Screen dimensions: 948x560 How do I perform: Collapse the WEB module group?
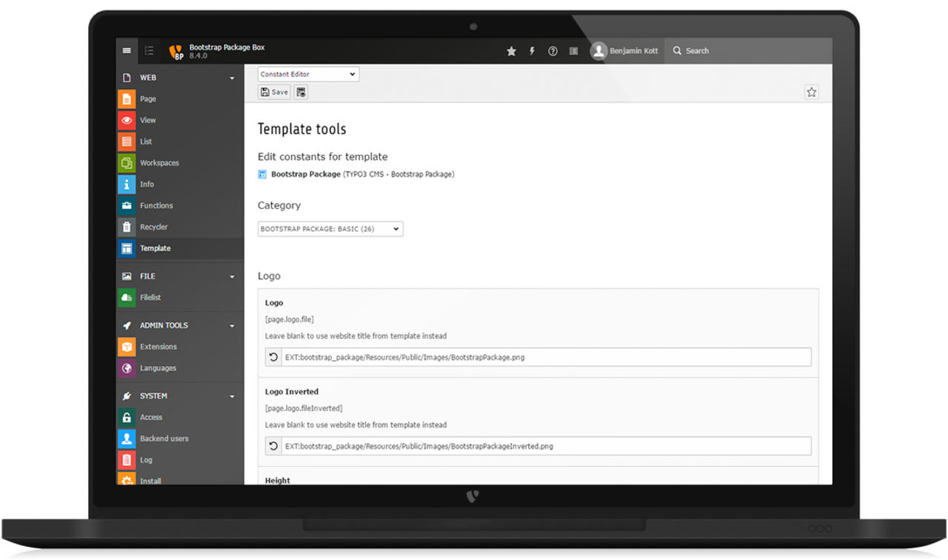(x=232, y=78)
